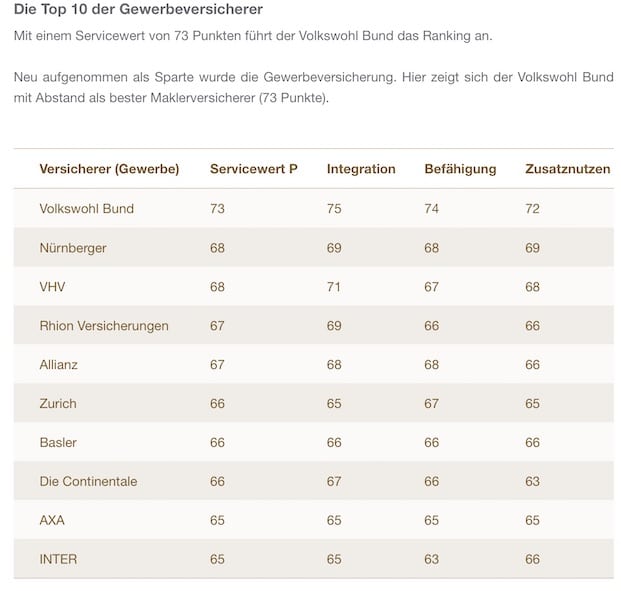Click the 'Versicherer (Gewerbe)' column header
The image size is (621, 591).
[109, 169]
